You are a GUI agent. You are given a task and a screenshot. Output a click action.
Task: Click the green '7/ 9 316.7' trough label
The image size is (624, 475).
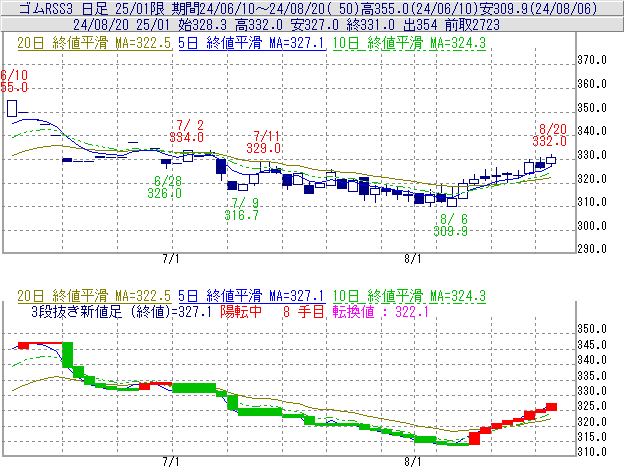242,209
